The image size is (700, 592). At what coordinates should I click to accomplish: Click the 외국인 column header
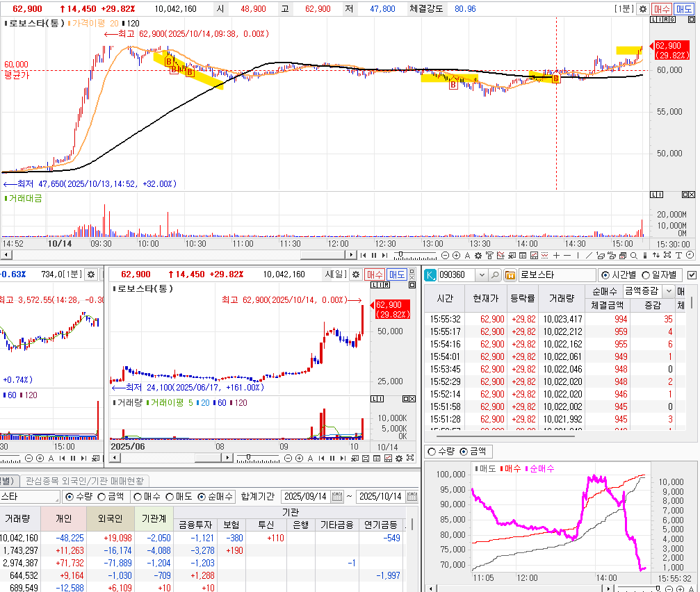click(x=110, y=518)
